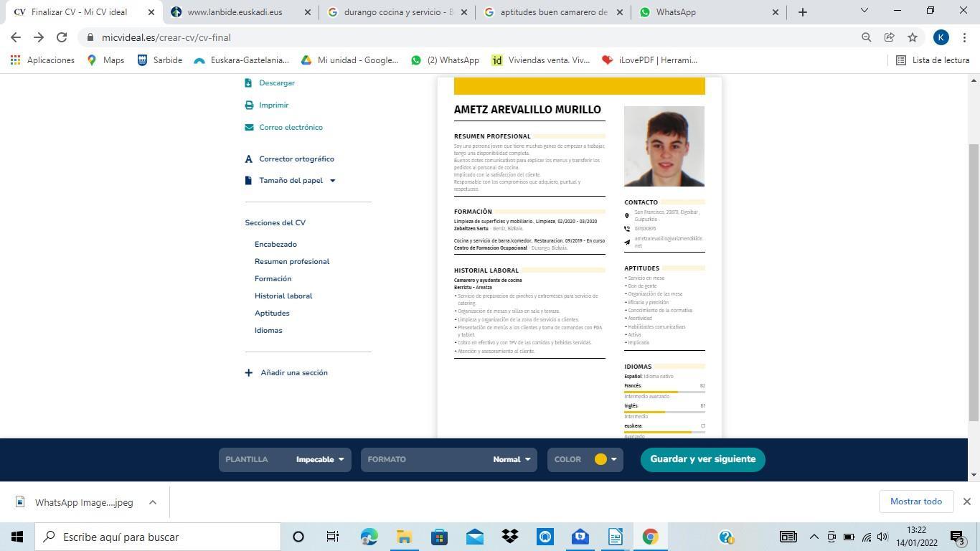980x551 pixels.
Task: Click the Correo electrónico envelope icon
Action: pos(249,128)
